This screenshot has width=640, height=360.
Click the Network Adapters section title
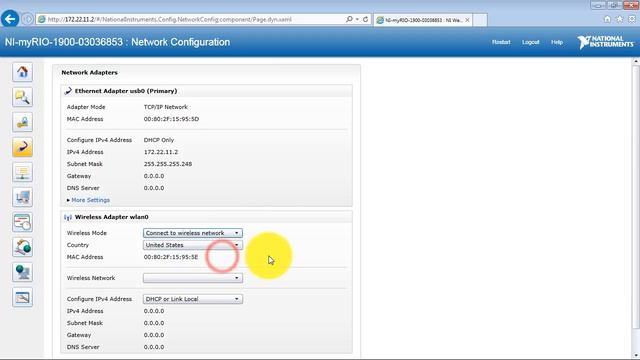coord(89,73)
